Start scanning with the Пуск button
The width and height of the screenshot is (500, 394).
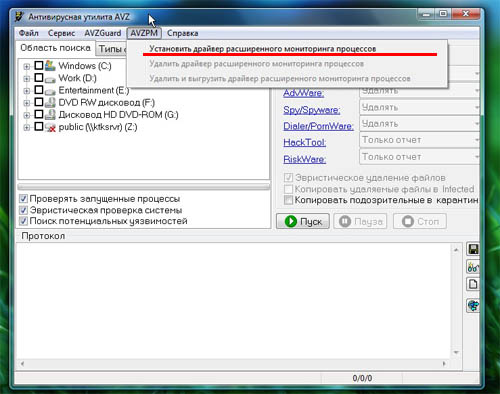(x=303, y=221)
